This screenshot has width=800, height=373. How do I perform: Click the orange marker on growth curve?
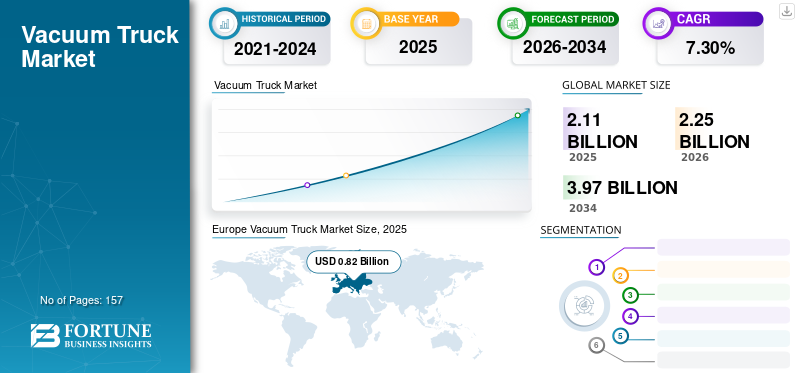(346, 176)
